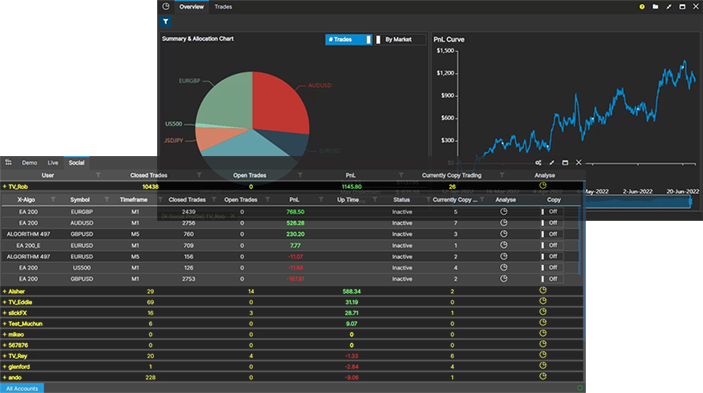Switch to the Demo tab
This screenshot has width=703, height=393.
[x=30, y=163]
